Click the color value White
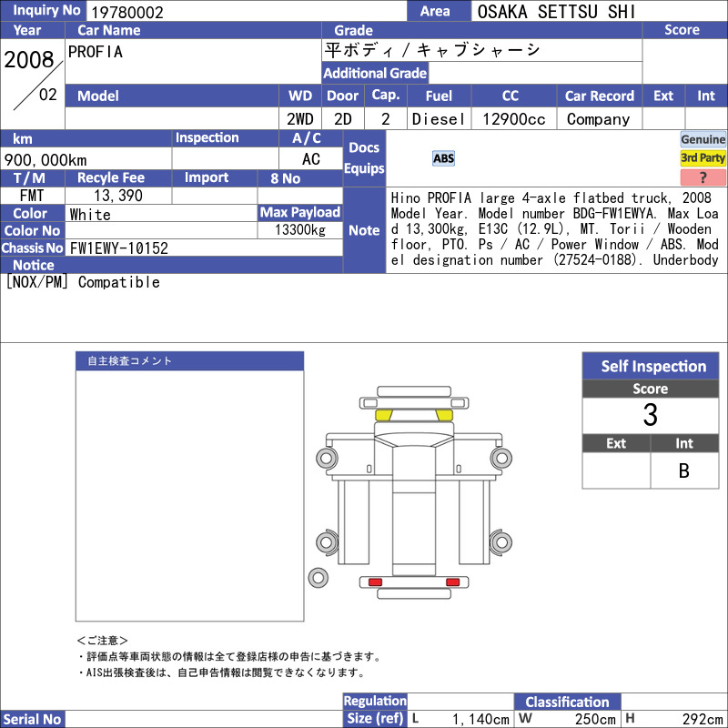Image resolution: width=728 pixels, height=728 pixels. pos(90,214)
